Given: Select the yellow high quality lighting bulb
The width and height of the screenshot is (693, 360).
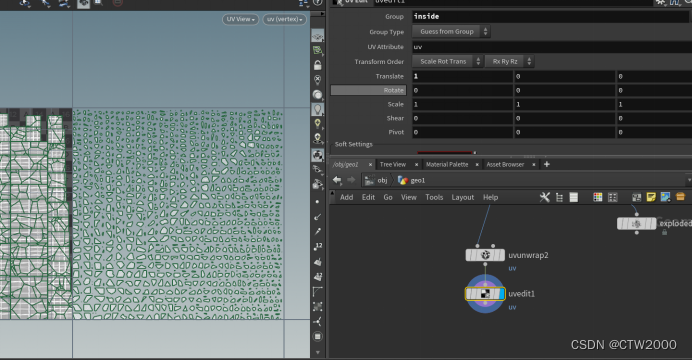Looking at the screenshot, I should click(x=317, y=124).
